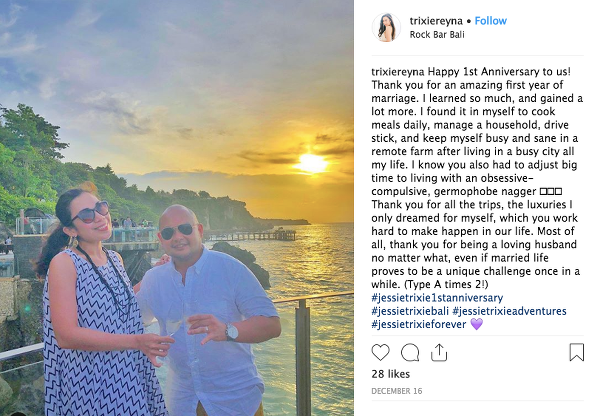Click trixiereyna username starting the caption
Image resolution: width=600 pixels, height=416 pixels.
pos(400,73)
